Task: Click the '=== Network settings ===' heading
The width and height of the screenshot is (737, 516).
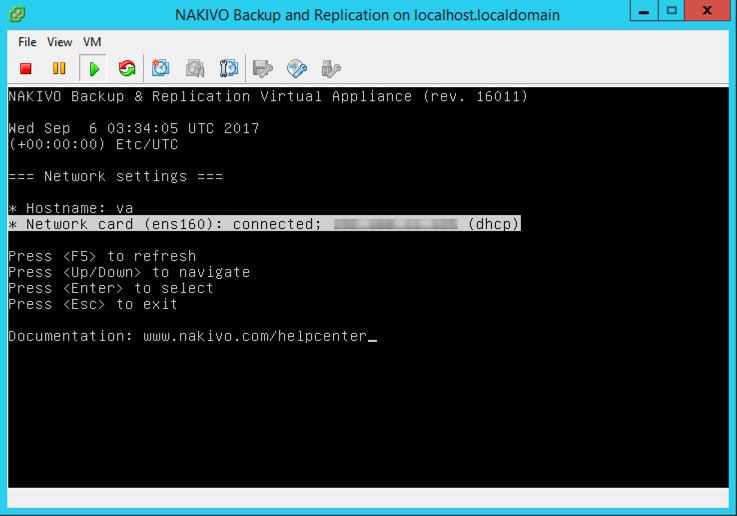Action: click(x=116, y=176)
